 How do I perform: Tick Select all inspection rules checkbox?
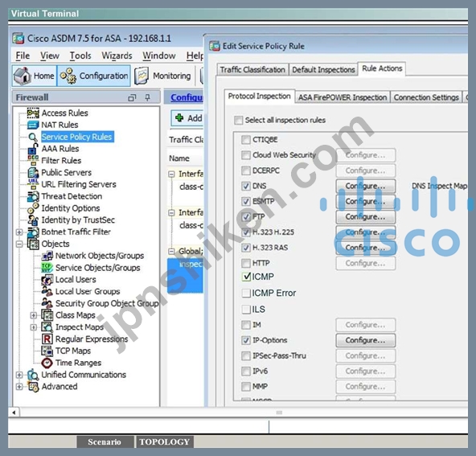click(238, 120)
